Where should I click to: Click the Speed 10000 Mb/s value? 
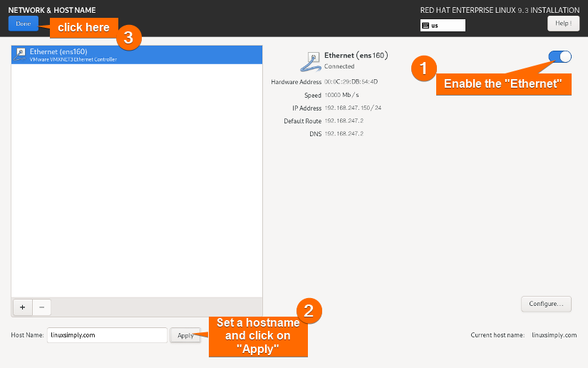pyautogui.click(x=341, y=95)
